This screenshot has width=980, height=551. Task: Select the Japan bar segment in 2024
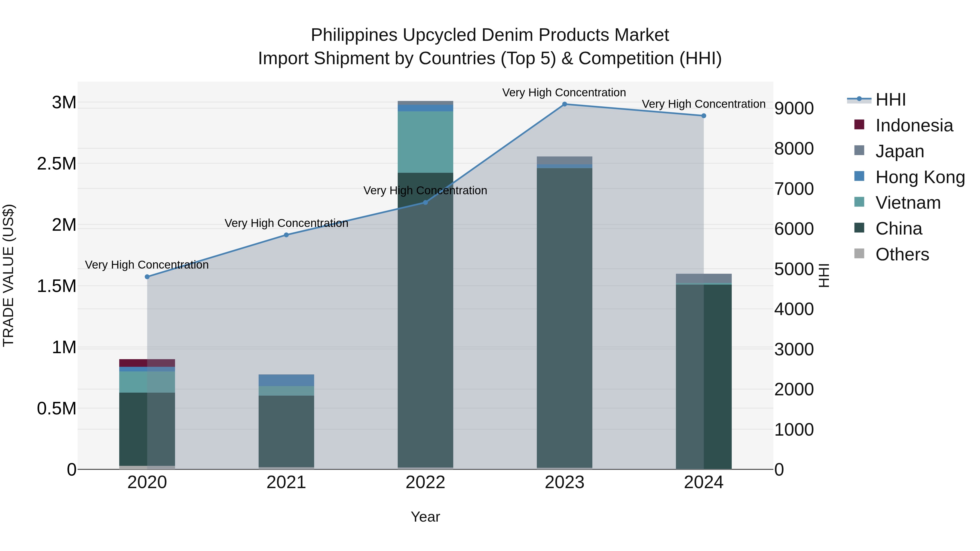pos(704,278)
